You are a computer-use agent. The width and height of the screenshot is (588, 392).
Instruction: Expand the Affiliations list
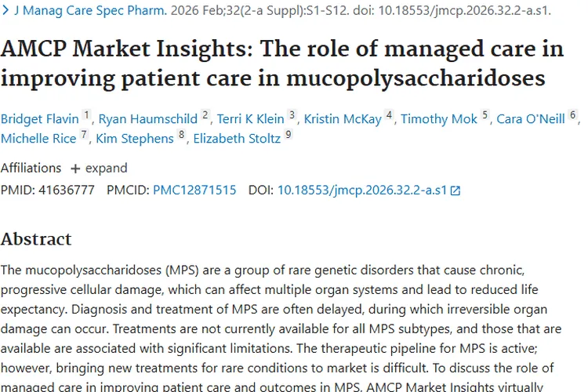(x=98, y=168)
